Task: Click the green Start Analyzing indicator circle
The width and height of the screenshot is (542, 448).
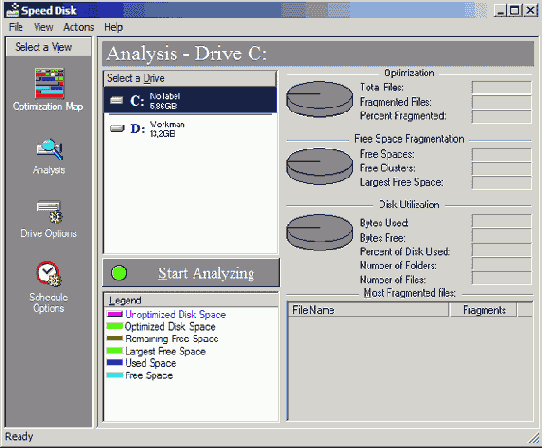Action: (119, 273)
